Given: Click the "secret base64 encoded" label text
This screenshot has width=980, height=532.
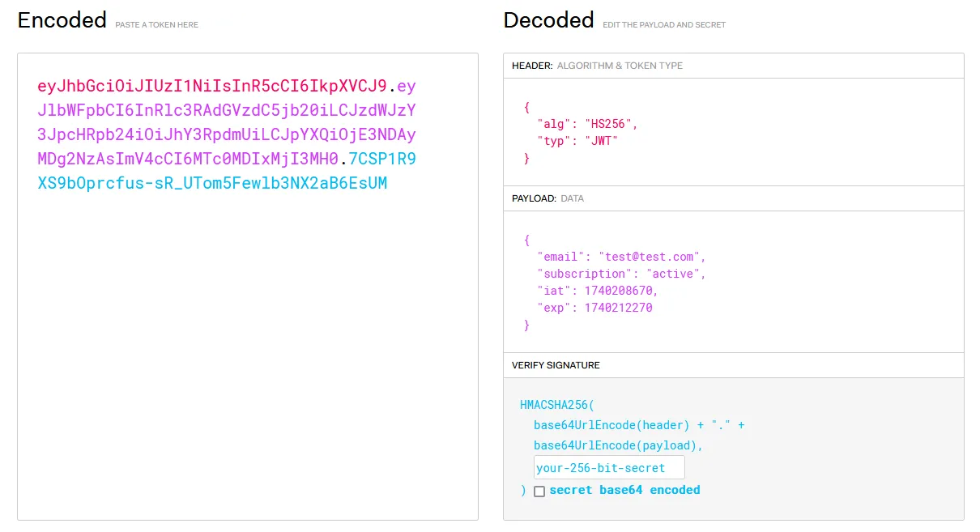Looking at the screenshot, I should click(x=624, y=490).
